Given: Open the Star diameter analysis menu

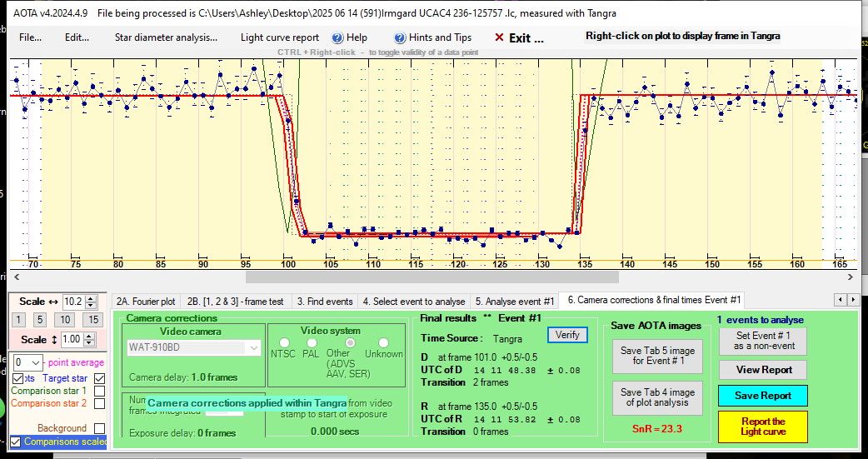Looking at the screenshot, I should coord(166,37).
